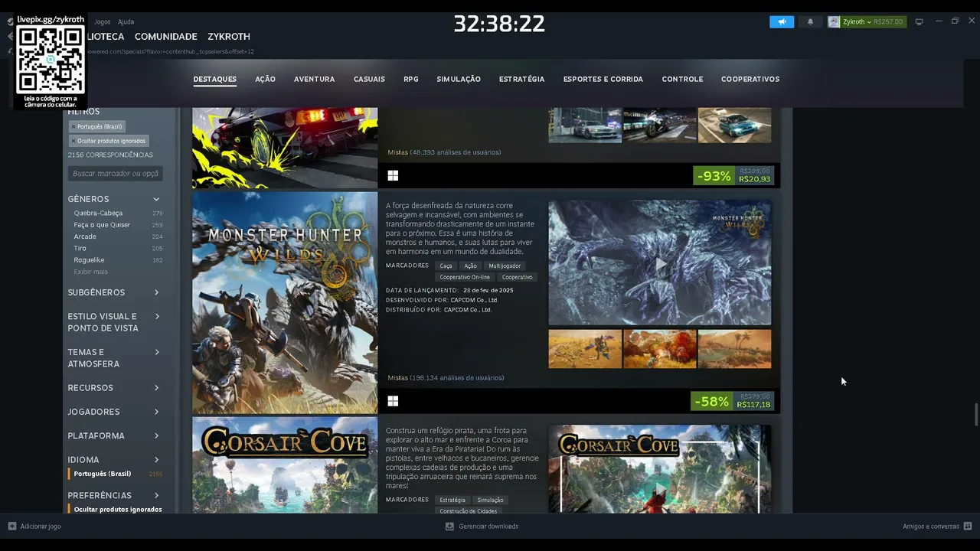The height and width of the screenshot is (551, 980).
Task: Click the Multijogador tag
Action: click(x=505, y=266)
